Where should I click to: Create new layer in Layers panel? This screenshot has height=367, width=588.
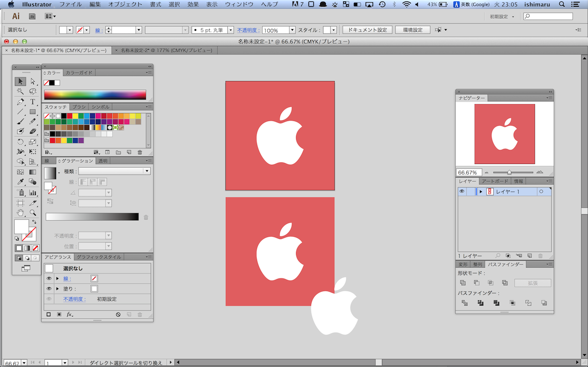(530, 256)
